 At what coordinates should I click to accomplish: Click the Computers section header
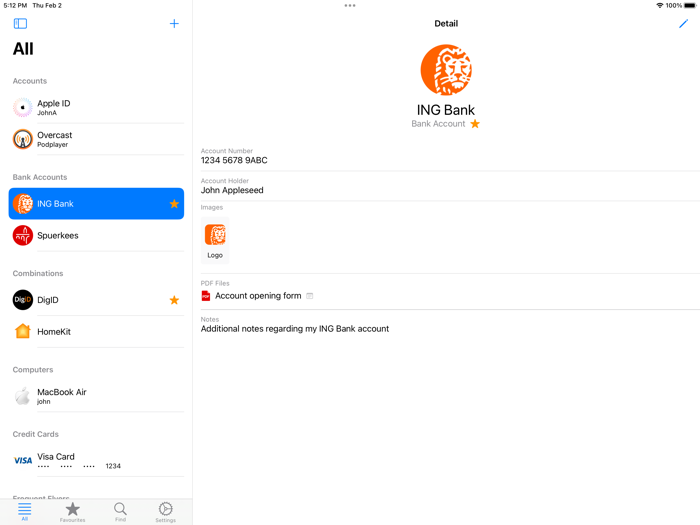coord(33,370)
